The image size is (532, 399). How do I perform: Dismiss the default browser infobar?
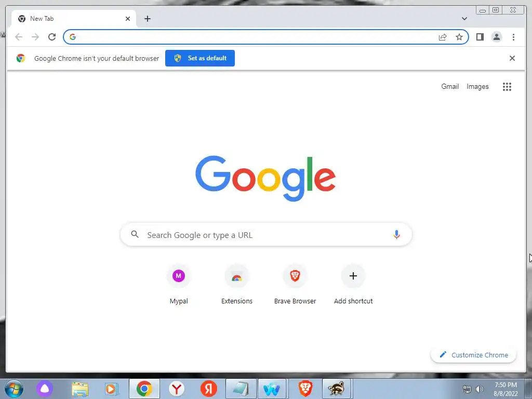pos(512,58)
